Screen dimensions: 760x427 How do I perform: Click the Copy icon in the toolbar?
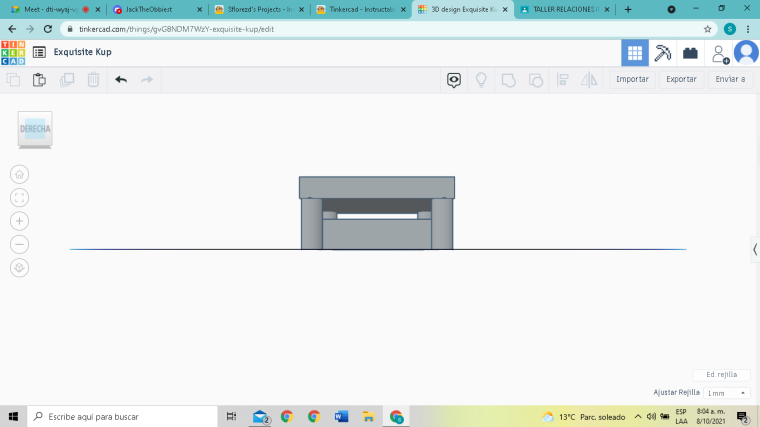coord(13,79)
